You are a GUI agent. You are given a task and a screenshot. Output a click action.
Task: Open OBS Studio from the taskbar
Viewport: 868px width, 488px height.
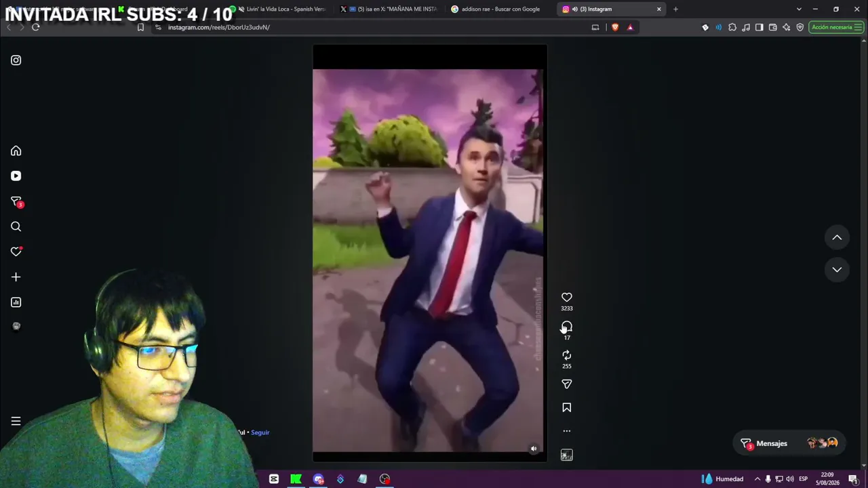[384, 479]
